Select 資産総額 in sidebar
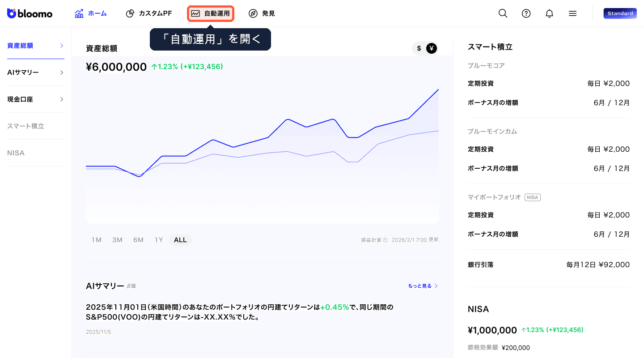 coord(36,46)
